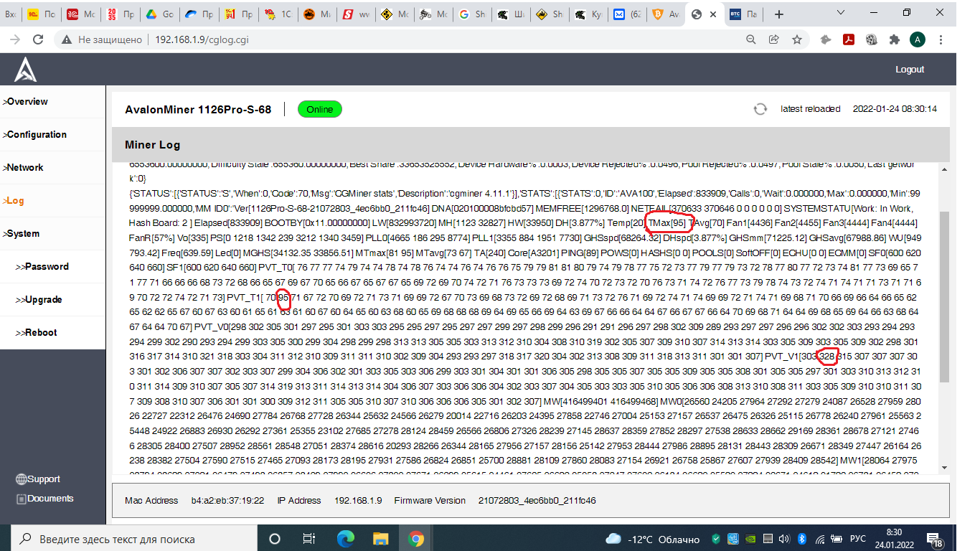Open File Explorer from the taskbar
The width and height of the screenshot is (980, 551).
(x=380, y=539)
